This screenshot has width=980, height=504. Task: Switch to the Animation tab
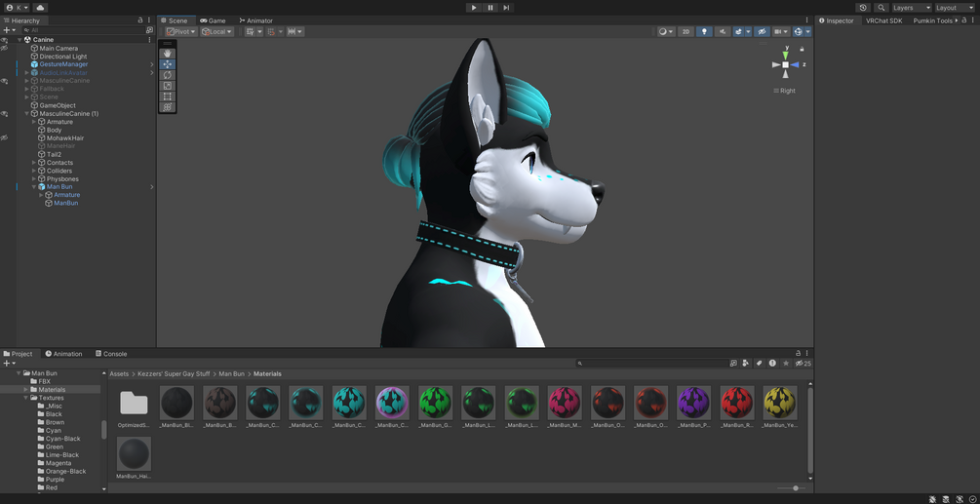(x=63, y=354)
